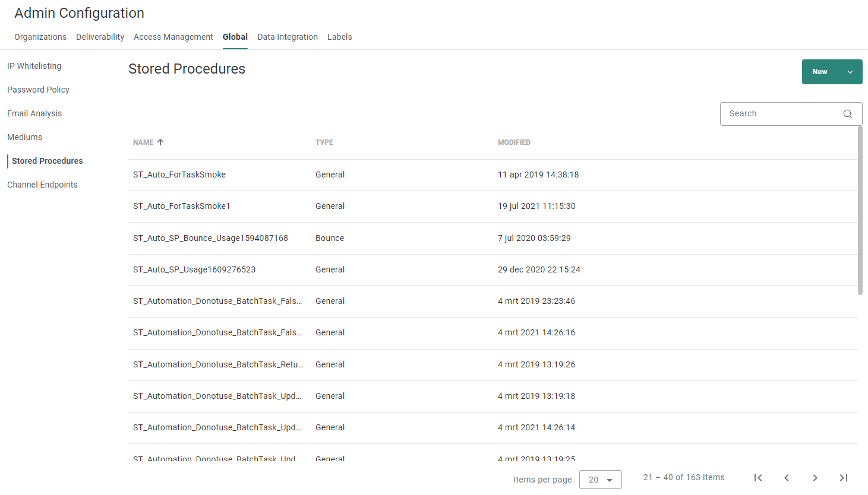Click the New stored procedure button
Image resolution: width=868 pixels, height=495 pixels.
(x=820, y=72)
